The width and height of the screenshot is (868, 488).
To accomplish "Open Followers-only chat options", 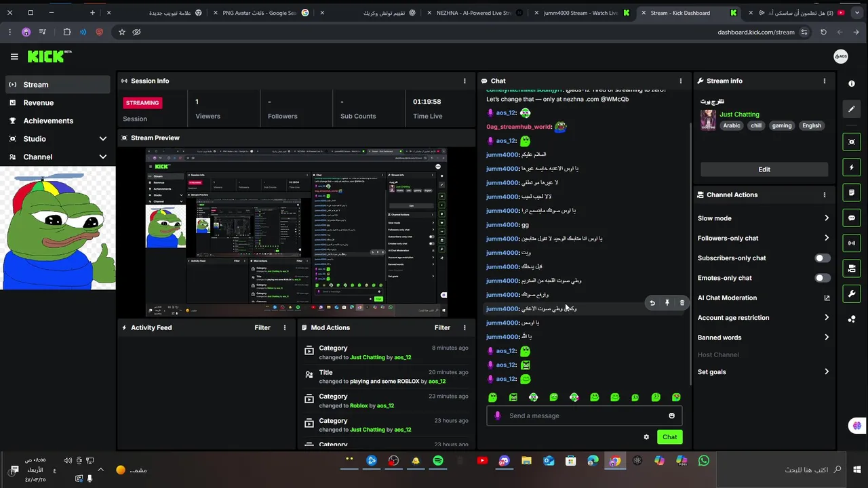I will pos(764,238).
